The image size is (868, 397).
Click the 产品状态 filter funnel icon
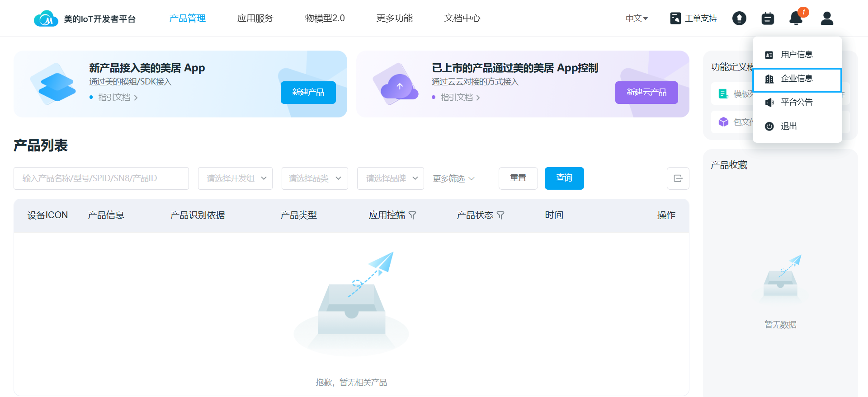[x=500, y=215]
